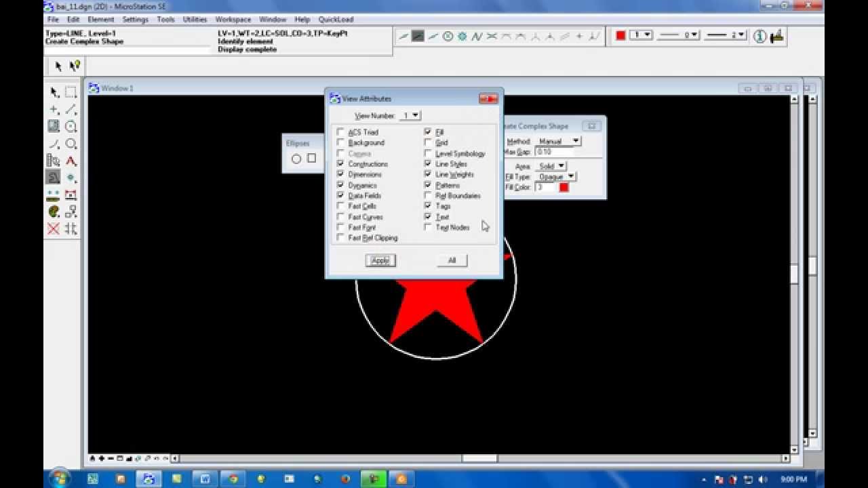Pick the Place Circle tool in Ellipses
Screen dimensions: 868x488
point(296,159)
